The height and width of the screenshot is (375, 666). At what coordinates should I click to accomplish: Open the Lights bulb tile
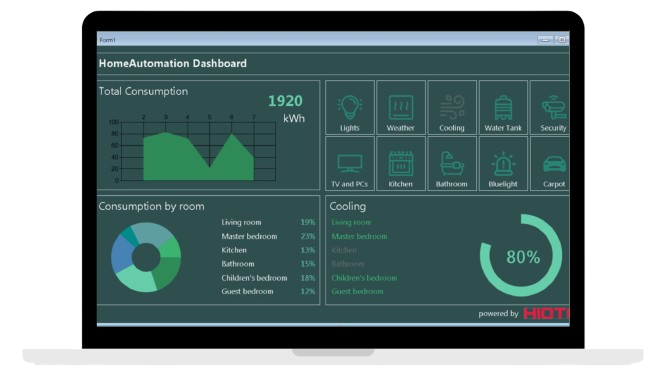pyautogui.click(x=350, y=107)
